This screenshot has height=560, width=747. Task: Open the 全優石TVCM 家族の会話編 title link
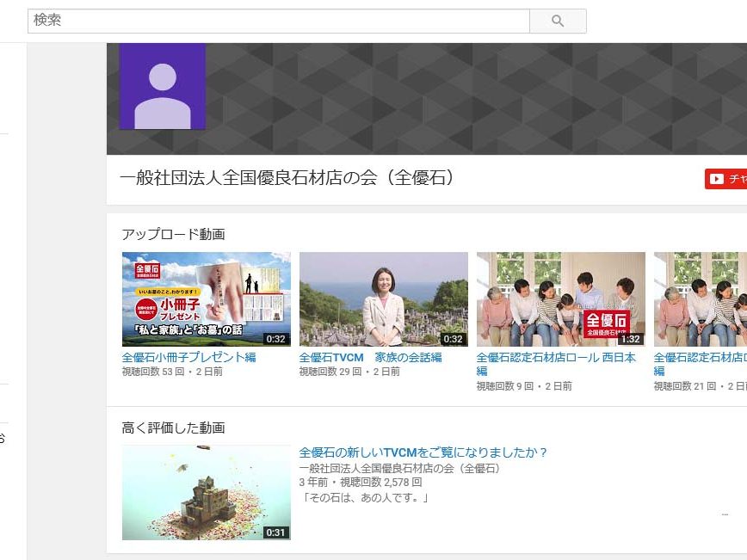[371, 357]
